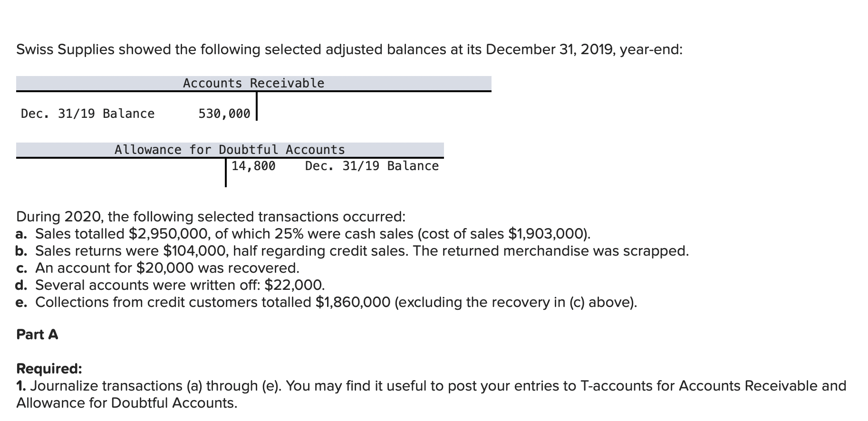
Task: Click transaction c about $20,000 recovered
Action: (158, 268)
